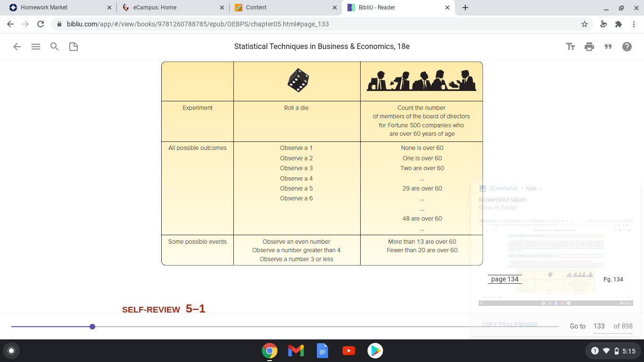
Task: Click the book title in header
Action: (x=322, y=47)
